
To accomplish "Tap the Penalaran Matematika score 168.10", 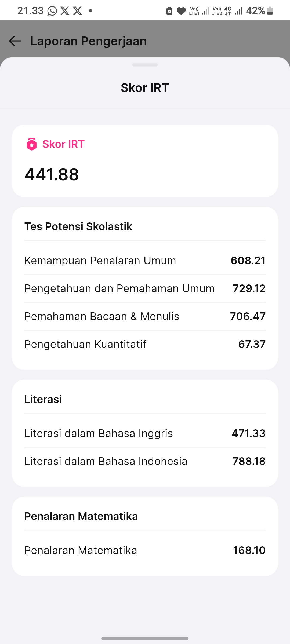I will [249, 550].
